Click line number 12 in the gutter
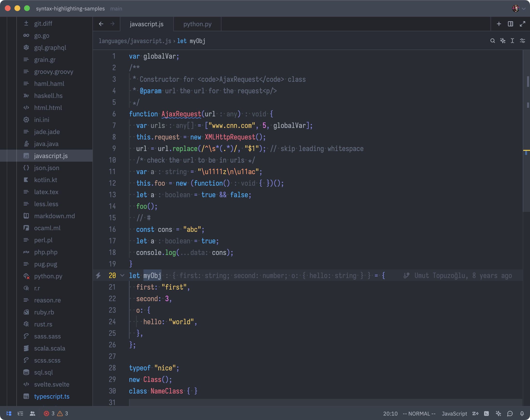The height and width of the screenshot is (420, 530). coord(112,183)
